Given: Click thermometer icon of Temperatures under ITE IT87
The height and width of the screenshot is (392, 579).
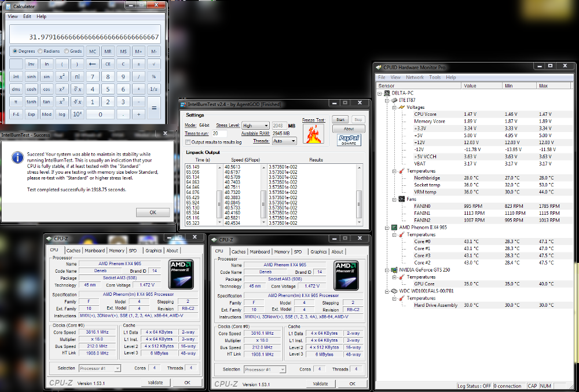Looking at the screenshot, I should click(402, 171).
